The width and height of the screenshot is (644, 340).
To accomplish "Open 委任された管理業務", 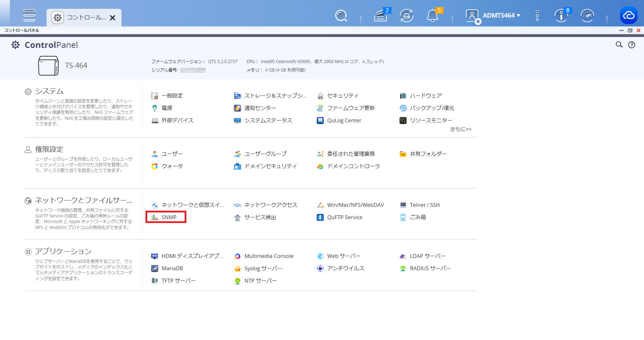I will pos(346,154).
